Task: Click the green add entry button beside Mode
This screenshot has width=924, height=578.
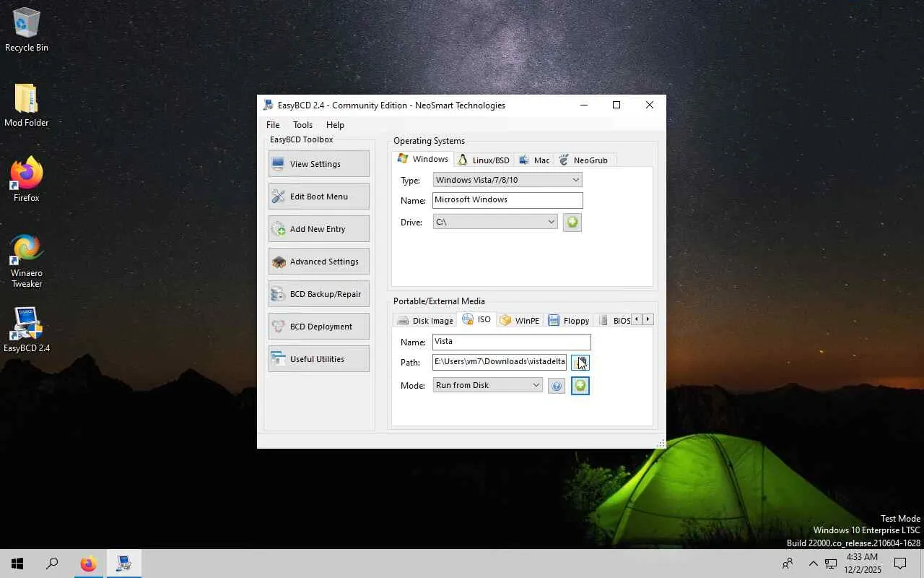Action: click(x=580, y=386)
